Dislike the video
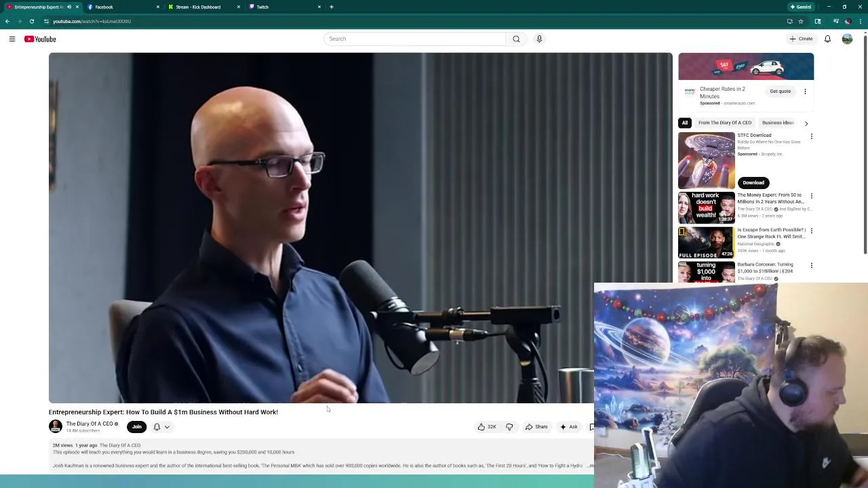The width and height of the screenshot is (868, 488). 509,427
